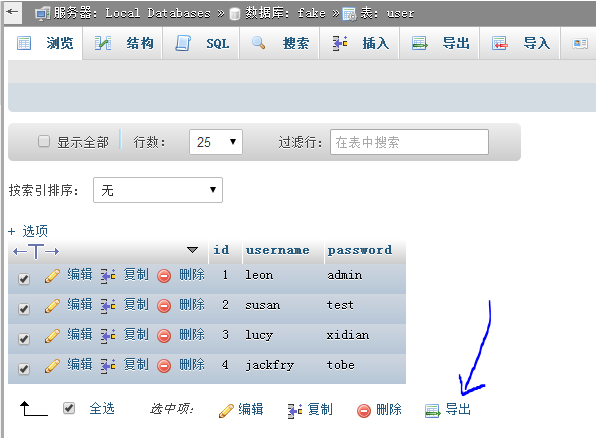Click the copy icon in susan row
The height and width of the screenshot is (438, 596).
[108, 306]
